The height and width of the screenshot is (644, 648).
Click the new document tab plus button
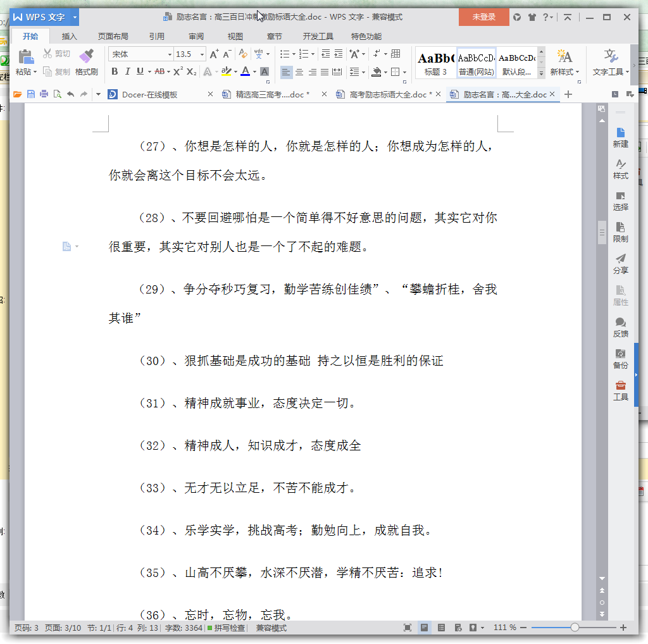point(568,95)
